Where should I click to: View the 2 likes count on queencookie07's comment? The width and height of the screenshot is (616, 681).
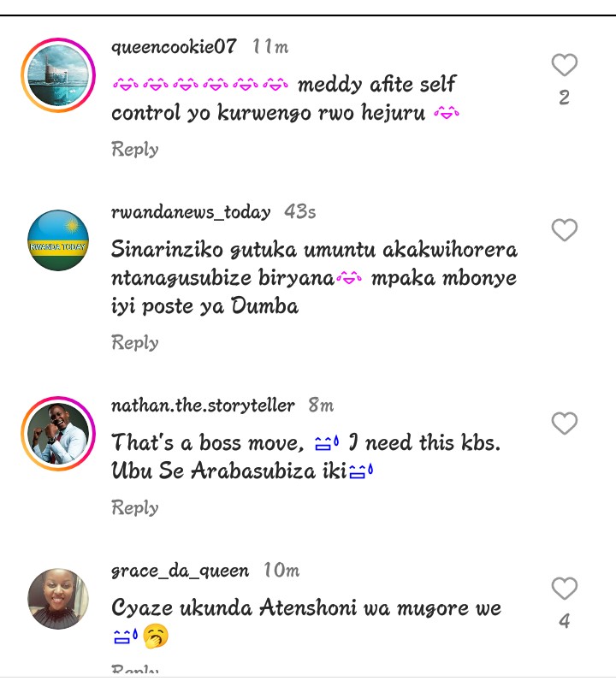(565, 98)
